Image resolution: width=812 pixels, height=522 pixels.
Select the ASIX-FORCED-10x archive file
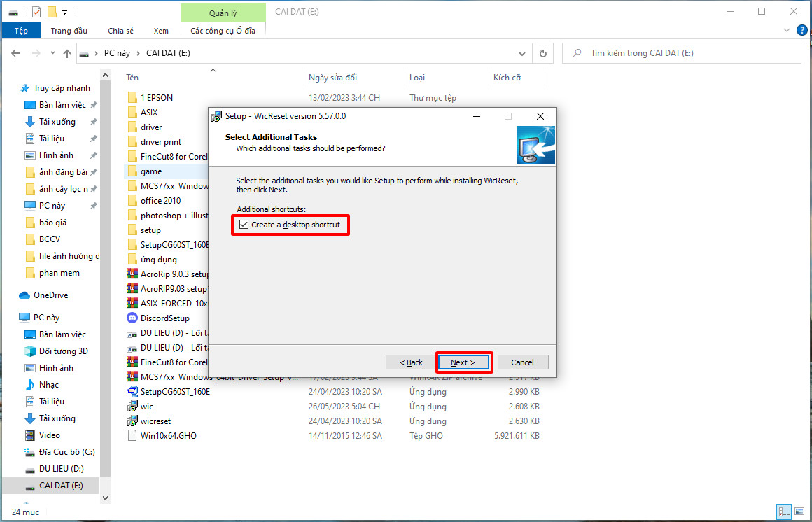(x=174, y=304)
